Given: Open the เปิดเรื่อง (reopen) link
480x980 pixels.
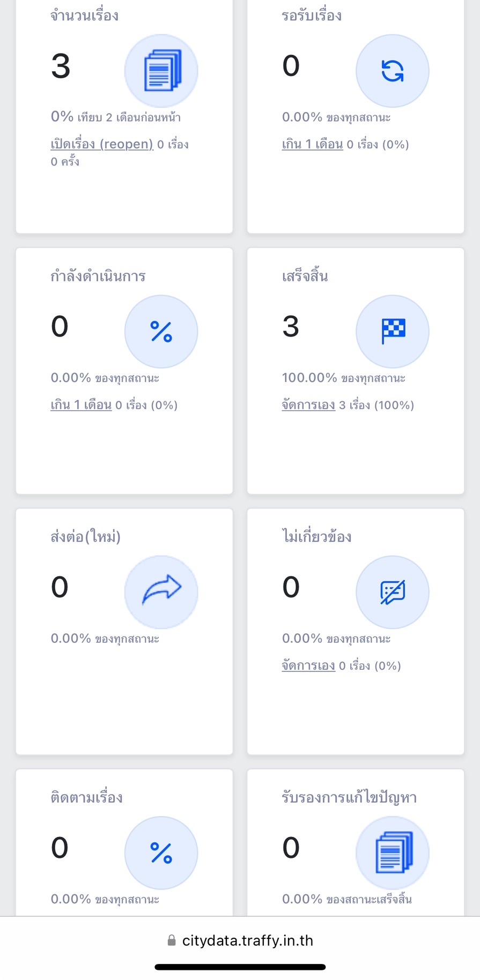Looking at the screenshot, I should pos(102,144).
